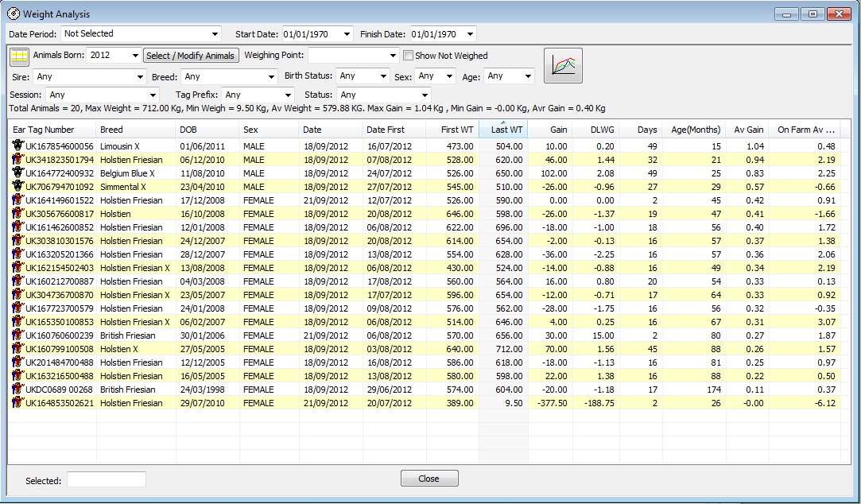Enable the Show Not Weighed checkbox
Image resolution: width=861 pixels, height=504 pixels.
click(x=408, y=56)
